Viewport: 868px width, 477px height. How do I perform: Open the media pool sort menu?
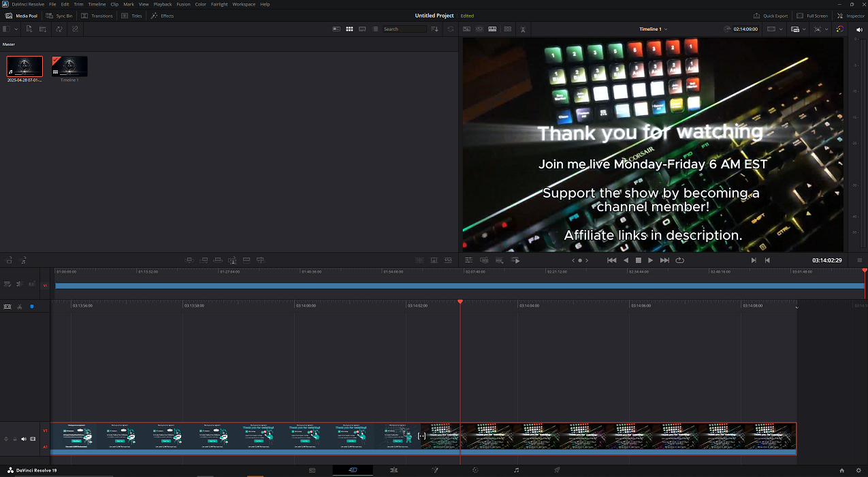[435, 29]
